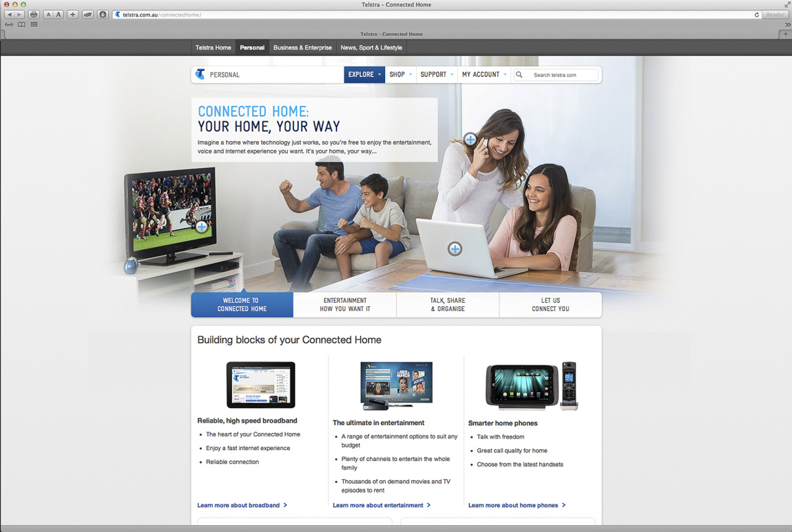
Task: Click the Telstra T logo beside PERSONAL
Action: click(200, 74)
